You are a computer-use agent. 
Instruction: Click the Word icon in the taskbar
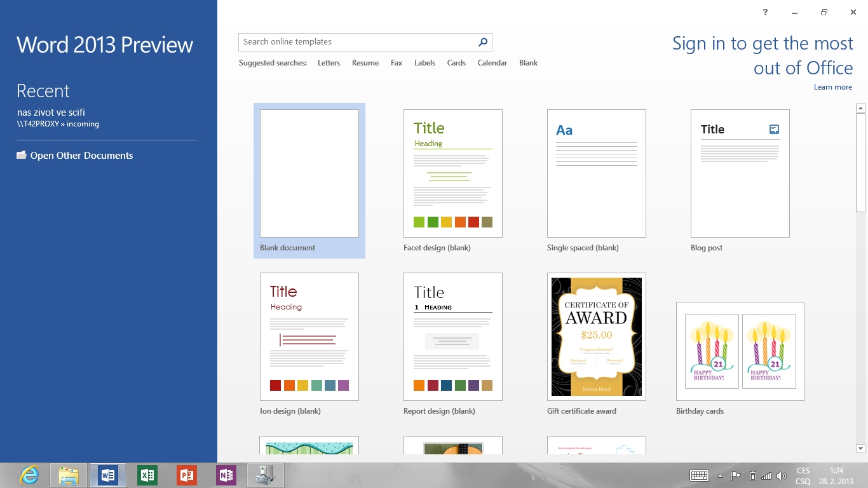(108, 475)
